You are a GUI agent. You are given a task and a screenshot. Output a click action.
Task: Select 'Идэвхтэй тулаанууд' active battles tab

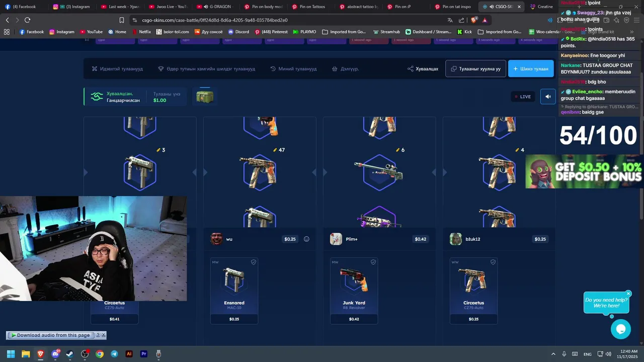pyautogui.click(x=117, y=69)
